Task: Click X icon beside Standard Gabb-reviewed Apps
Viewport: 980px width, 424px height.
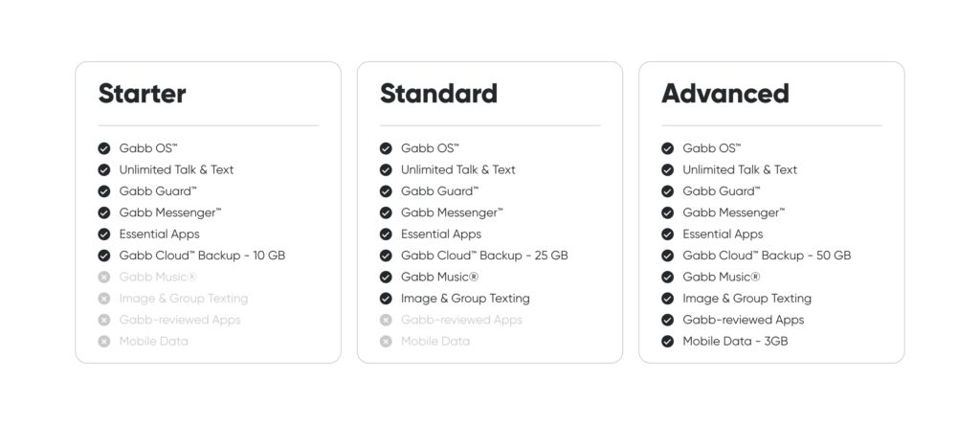Action: click(x=386, y=320)
